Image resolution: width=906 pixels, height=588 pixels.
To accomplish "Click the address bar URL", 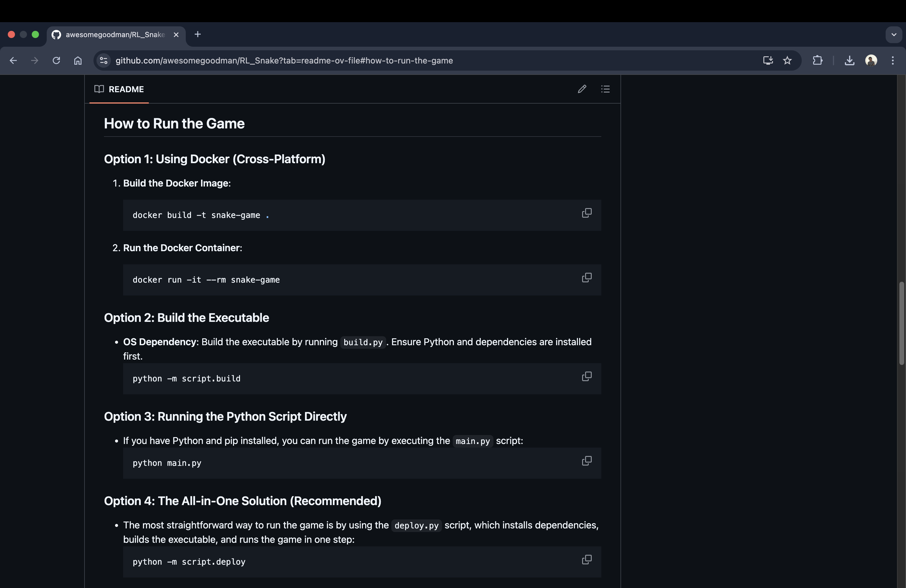I will pyautogui.click(x=284, y=60).
